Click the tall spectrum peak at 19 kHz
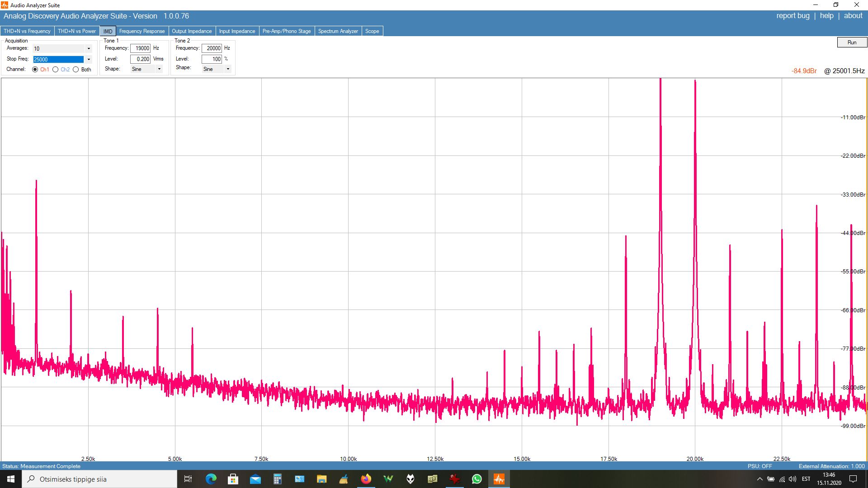868x488 pixels. point(660,181)
